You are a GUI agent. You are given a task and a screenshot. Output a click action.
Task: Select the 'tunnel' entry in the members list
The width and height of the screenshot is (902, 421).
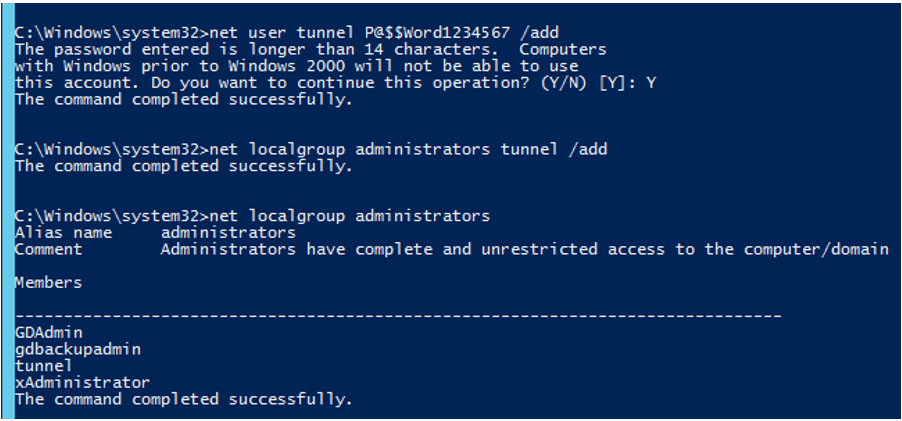point(44,366)
